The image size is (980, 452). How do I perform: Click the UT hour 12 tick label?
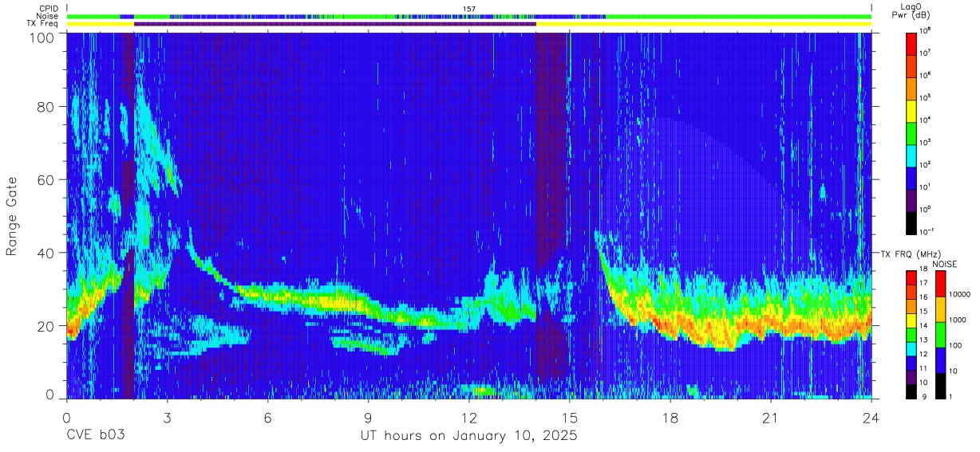pos(468,418)
